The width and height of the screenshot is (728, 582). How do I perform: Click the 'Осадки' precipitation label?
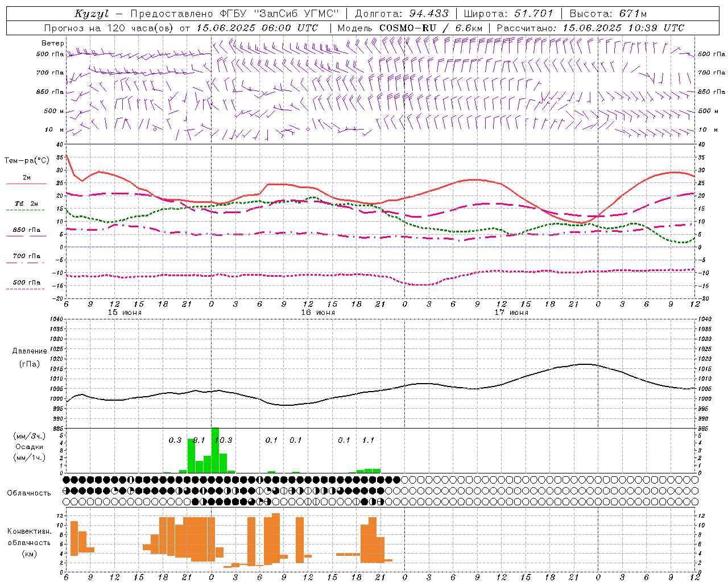point(29,447)
